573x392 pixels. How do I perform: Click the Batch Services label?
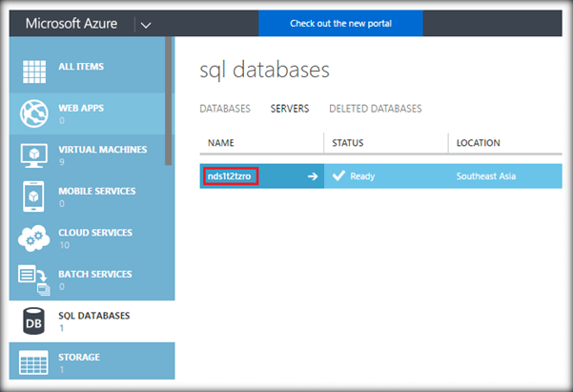(x=95, y=275)
